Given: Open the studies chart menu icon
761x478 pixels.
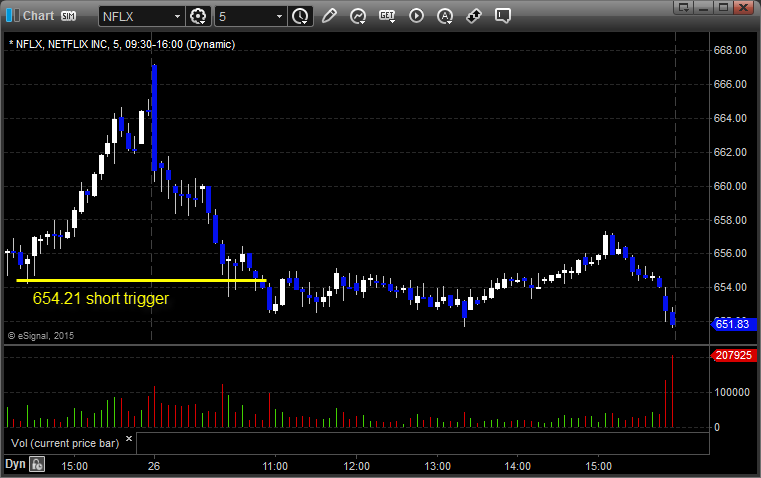Looking at the screenshot, I should [358, 16].
